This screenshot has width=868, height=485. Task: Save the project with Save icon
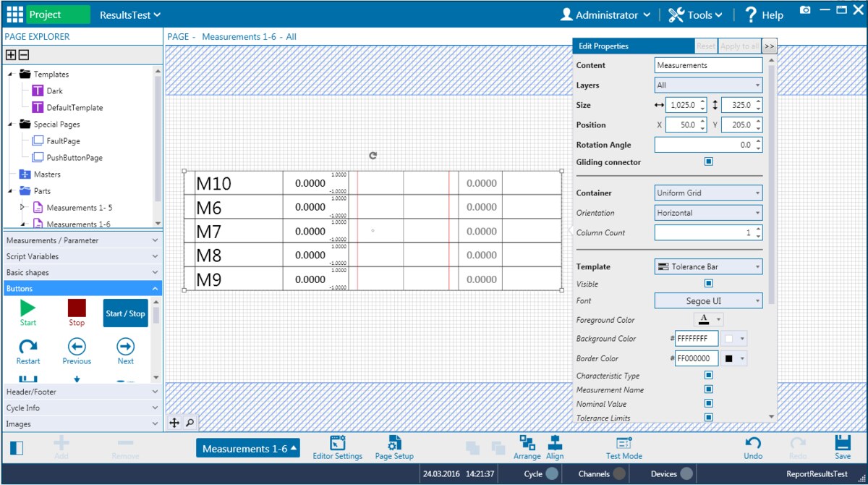click(x=842, y=443)
